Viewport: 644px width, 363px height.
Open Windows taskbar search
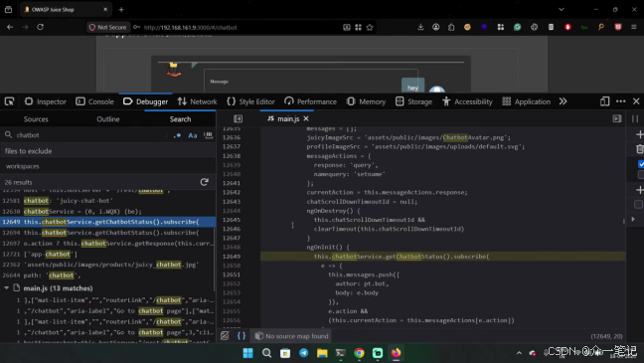pyautogui.click(x=266, y=353)
